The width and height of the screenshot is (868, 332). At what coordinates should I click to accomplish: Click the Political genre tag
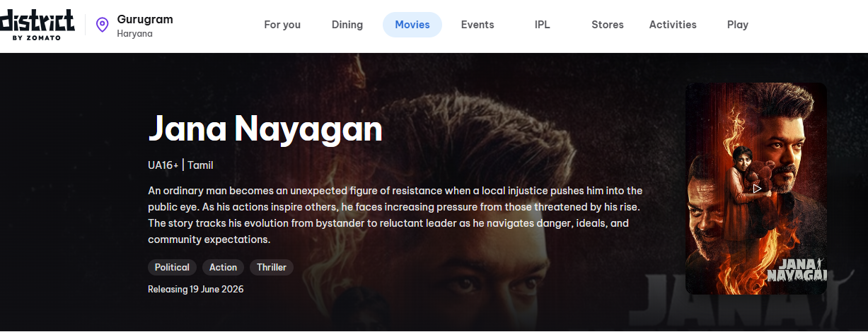coord(172,267)
